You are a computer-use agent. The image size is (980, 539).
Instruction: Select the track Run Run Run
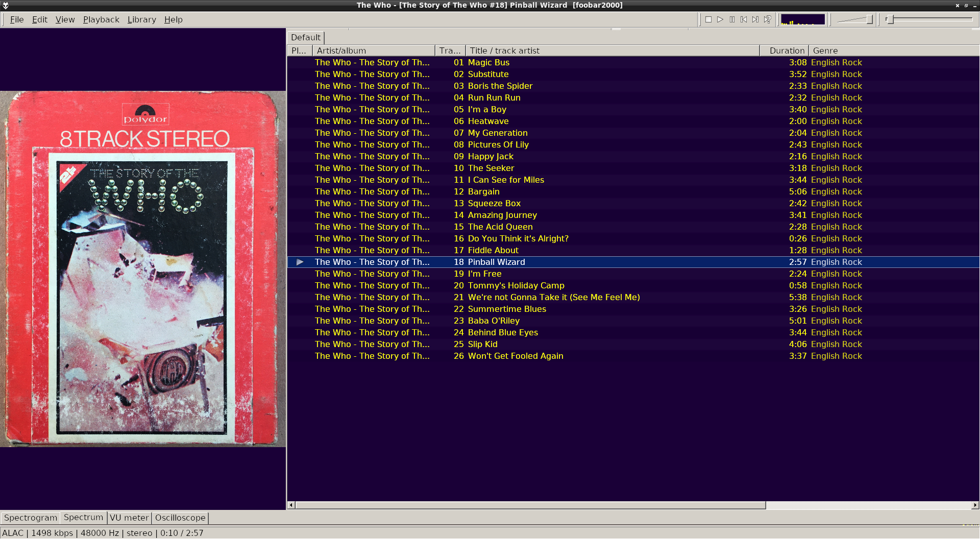pyautogui.click(x=633, y=97)
